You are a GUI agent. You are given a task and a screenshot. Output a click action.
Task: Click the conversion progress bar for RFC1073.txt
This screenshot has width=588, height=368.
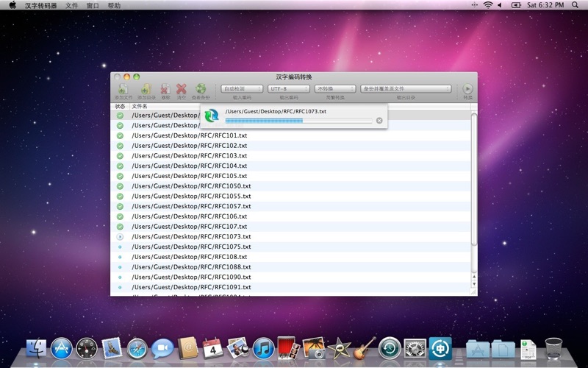point(298,120)
